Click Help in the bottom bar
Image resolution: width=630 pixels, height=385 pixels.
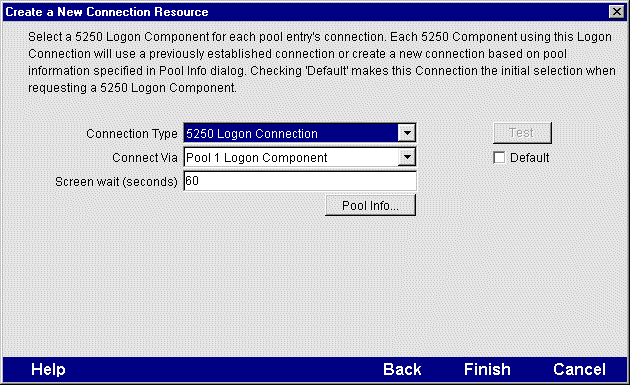coord(48,369)
